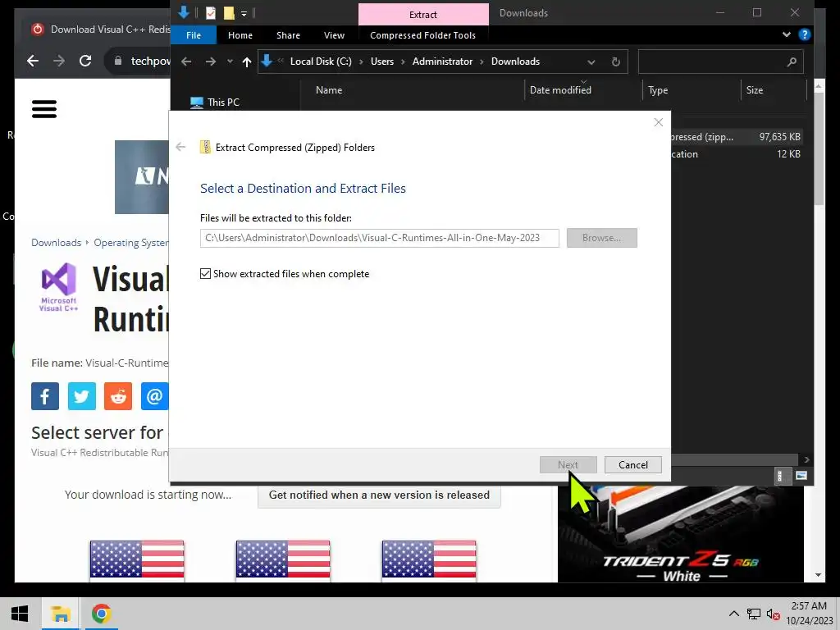The image size is (840, 630).
Task: Sort files by Size column
Action: click(x=755, y=90)
